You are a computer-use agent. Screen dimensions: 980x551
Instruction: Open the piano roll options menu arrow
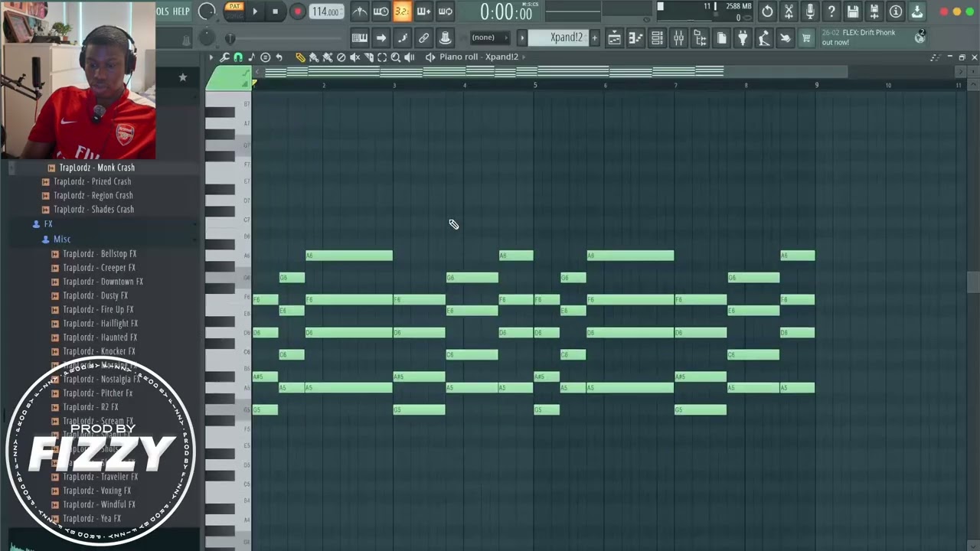(211, 57)
